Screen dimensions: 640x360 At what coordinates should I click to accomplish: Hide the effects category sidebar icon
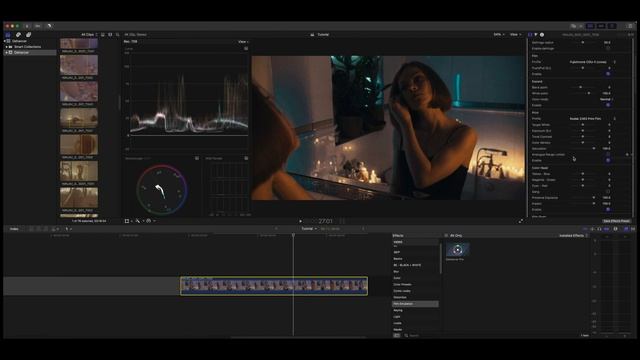tap(396, 335)
